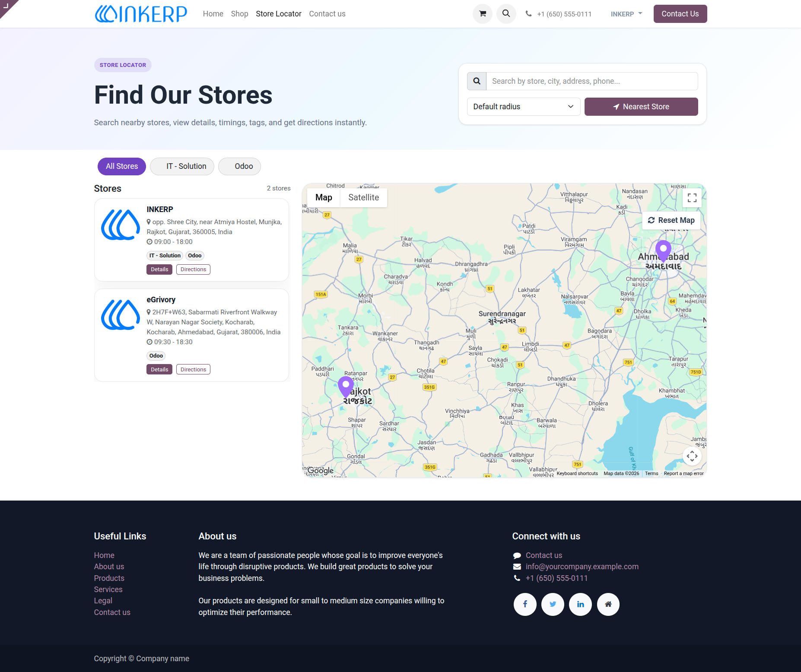Click Odoo tag on eGrivory card

click(156, 356)
